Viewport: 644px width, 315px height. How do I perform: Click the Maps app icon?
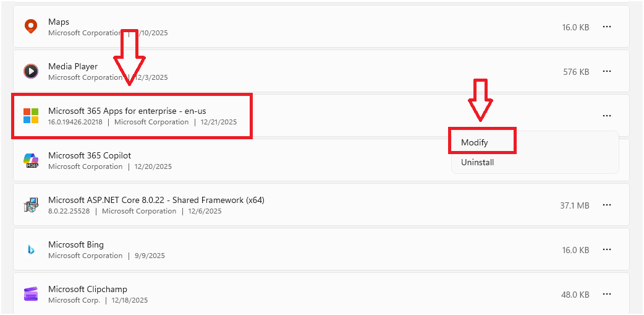coord(31,27)
